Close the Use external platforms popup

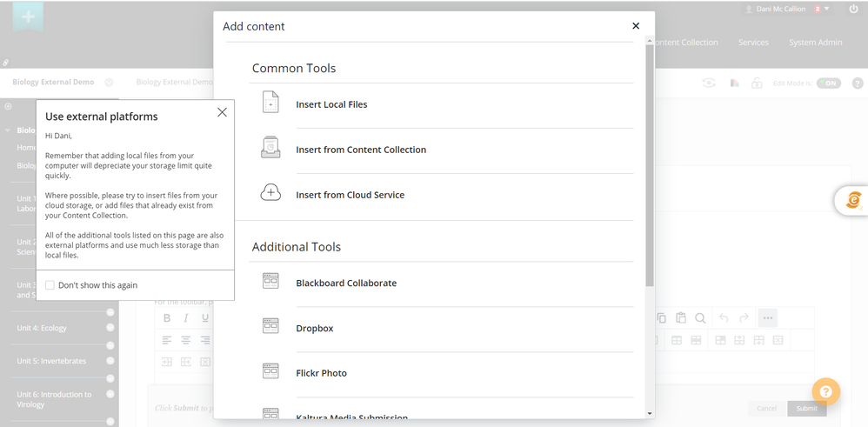tap(222, 112)
